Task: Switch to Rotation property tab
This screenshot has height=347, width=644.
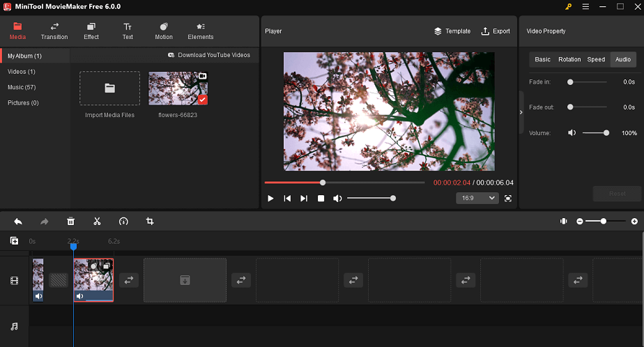Action: (x=569, y=59)
